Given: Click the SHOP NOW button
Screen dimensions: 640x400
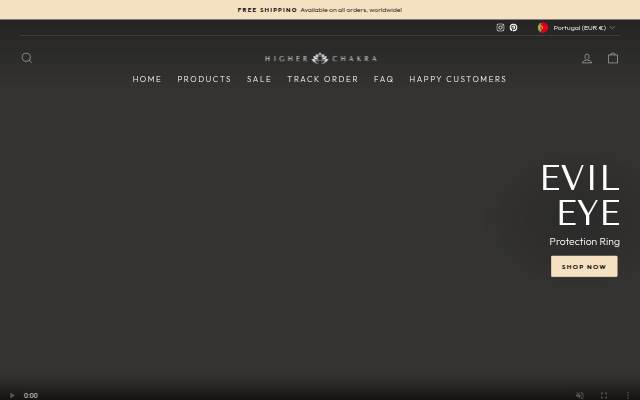Looking at the screenshot, I should [x=584, y=267].
